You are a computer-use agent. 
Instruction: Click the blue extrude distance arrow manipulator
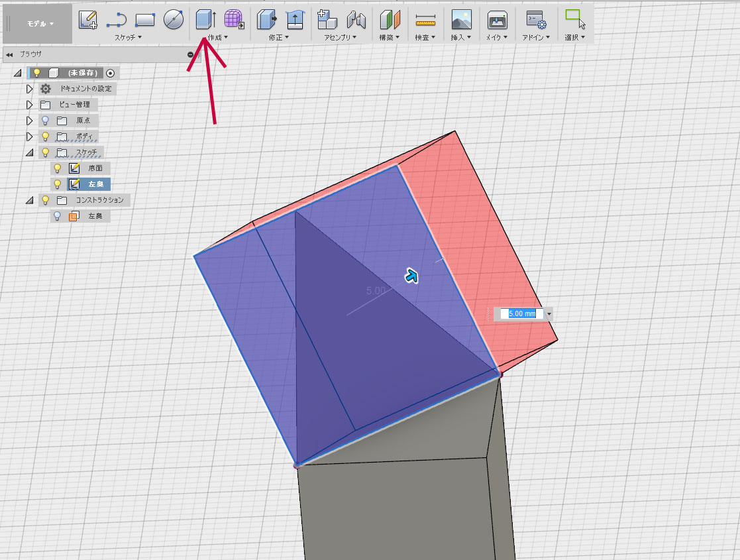pyautogui.click(x=411, y=276)
